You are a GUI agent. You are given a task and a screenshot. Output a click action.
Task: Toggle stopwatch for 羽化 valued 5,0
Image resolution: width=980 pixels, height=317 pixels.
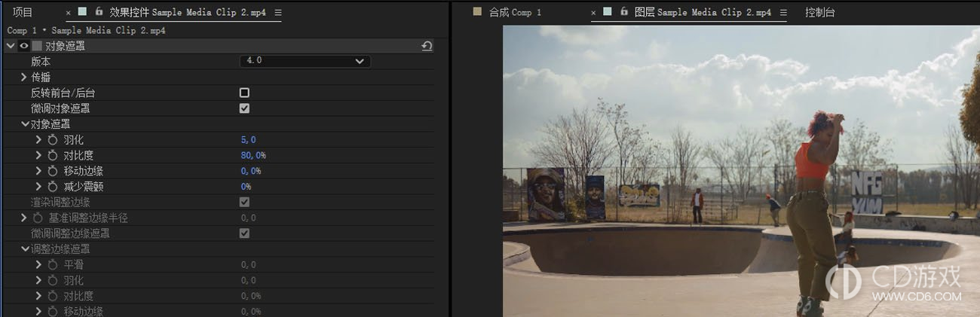click(52, 140)
